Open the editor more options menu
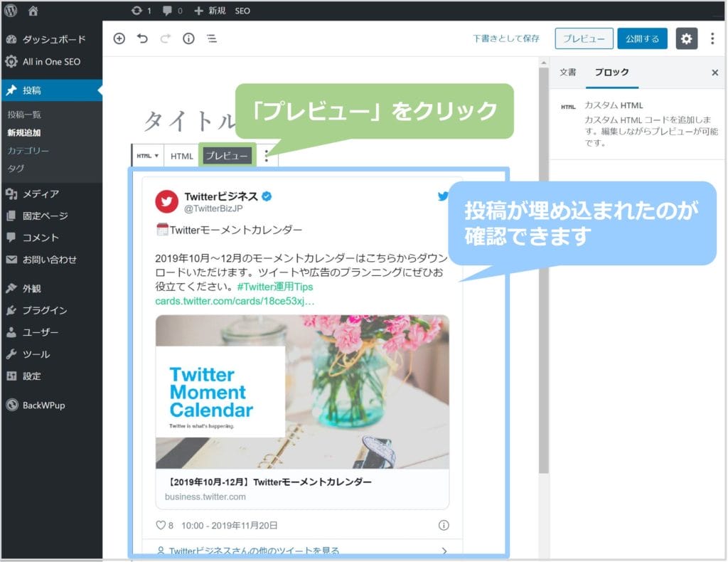The height and width of the screenshot is (562, 728). pos(712,38)
